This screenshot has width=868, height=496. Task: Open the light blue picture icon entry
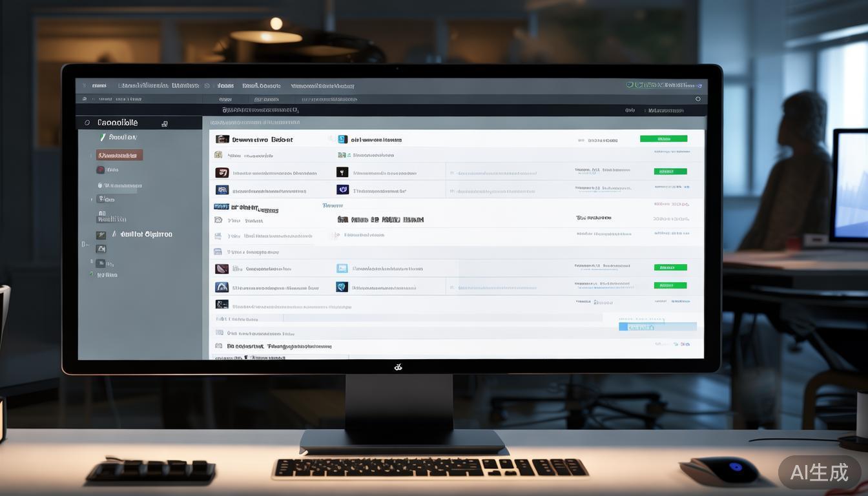[x=342, y=268]
